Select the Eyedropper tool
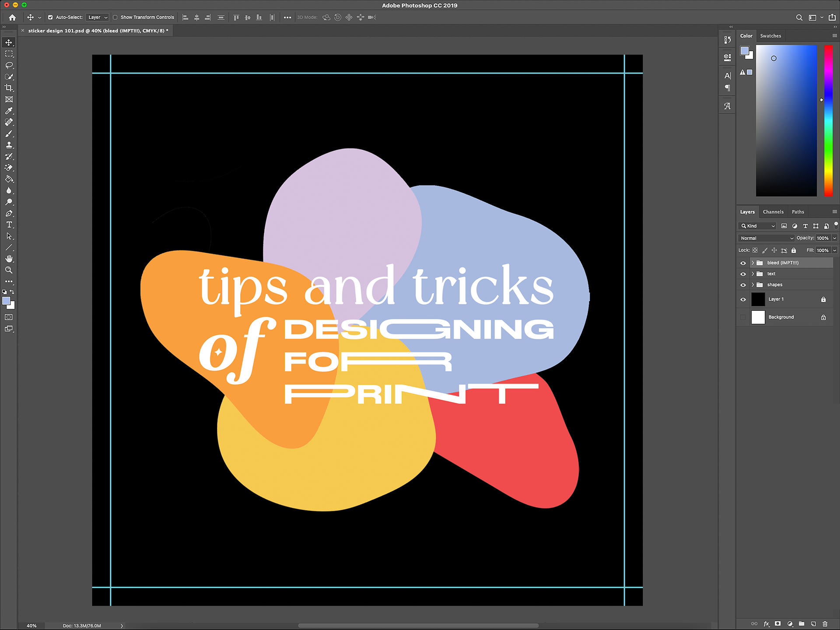The width and height of the screenshot is (840, 630). [x=9, y=111]
